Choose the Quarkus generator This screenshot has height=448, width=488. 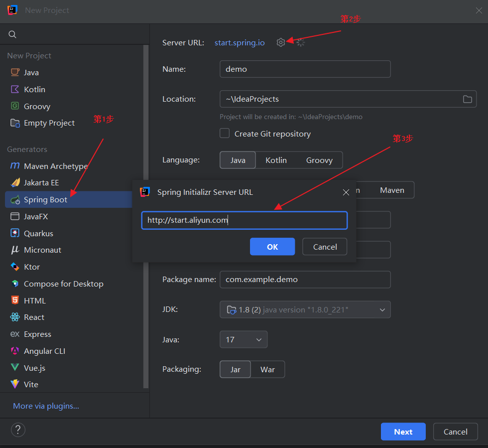pos(38,233)
